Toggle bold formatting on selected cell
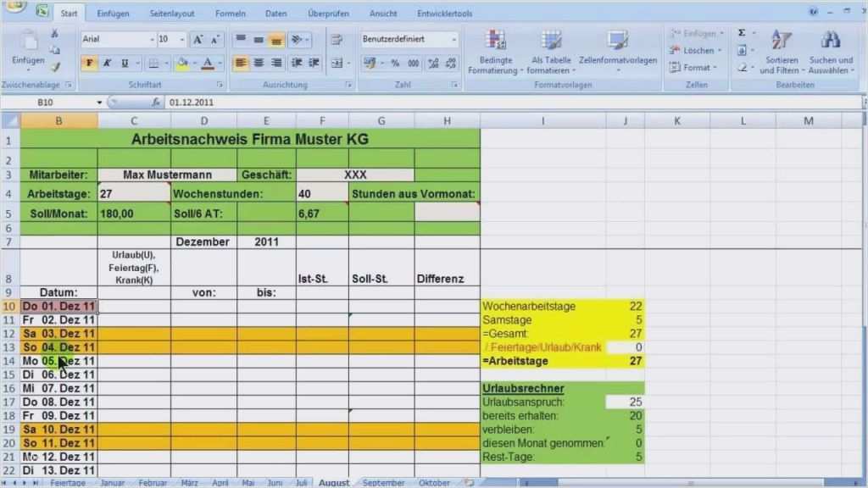The image size is (868, 488). (x=91, y=64)
